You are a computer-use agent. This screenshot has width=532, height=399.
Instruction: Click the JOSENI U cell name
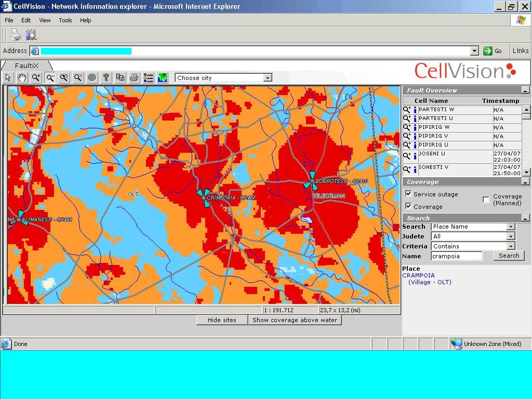click(432, 154)
